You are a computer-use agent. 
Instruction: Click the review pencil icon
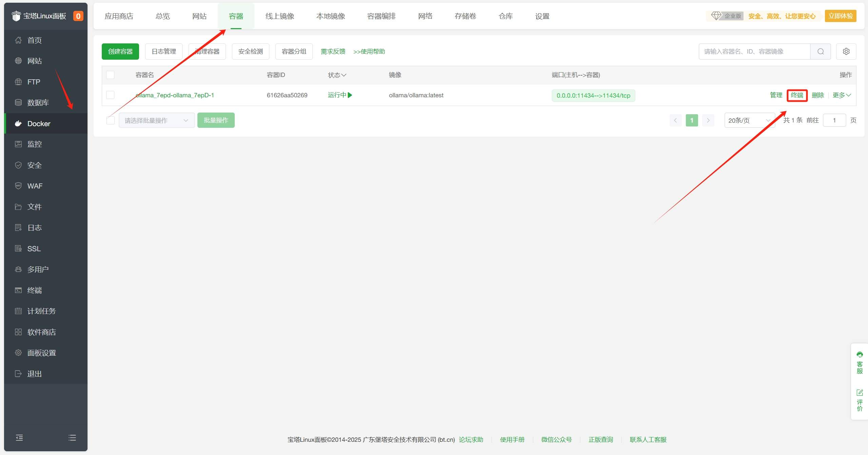pos(859,393)
